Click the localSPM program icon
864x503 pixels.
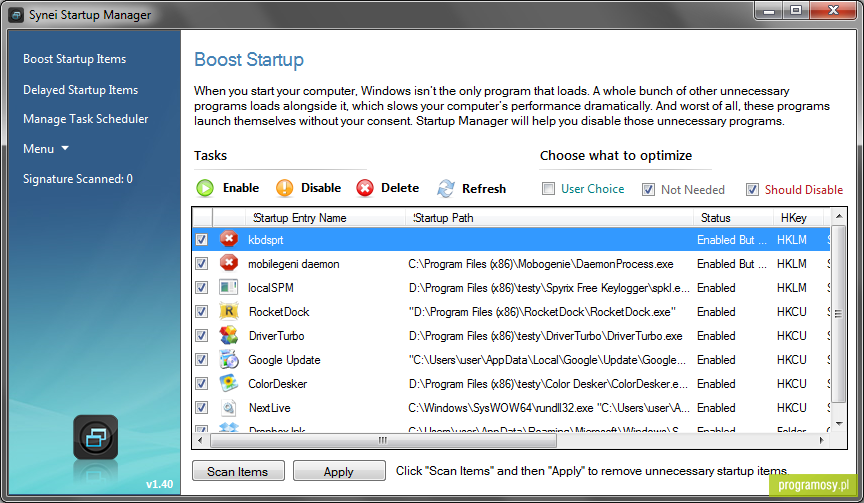click(x=229, y=287)
